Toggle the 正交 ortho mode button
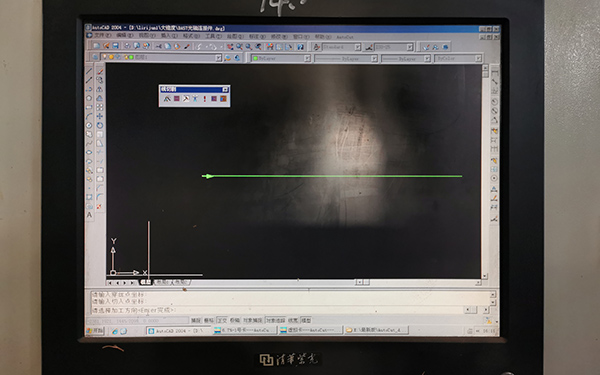Image resolution: width=600 pixels, height=375 pixels. click(222, 320)
